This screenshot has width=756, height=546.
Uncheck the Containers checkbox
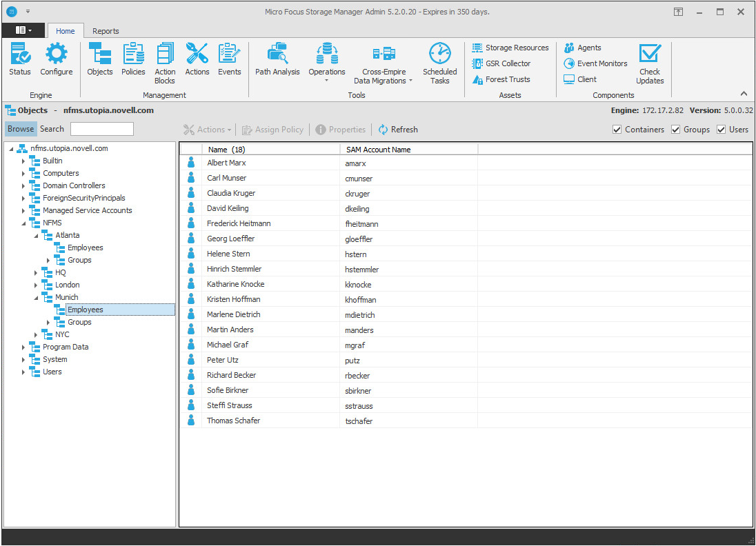pyautogui.click(x=617, y=130)
